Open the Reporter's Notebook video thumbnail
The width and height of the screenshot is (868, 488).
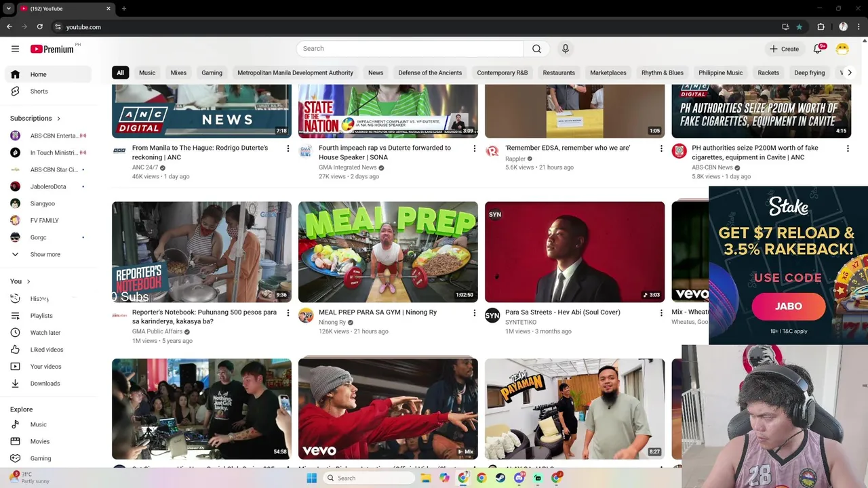tap(201, 252)
